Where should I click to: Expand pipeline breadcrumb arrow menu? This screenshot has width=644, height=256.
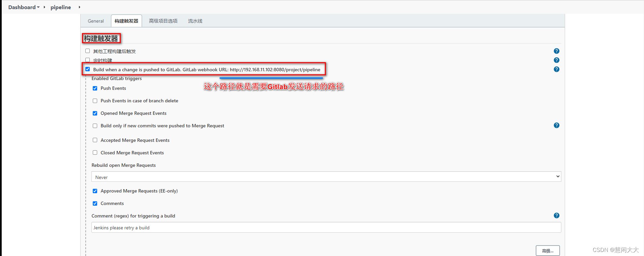(x=79, y=7)
